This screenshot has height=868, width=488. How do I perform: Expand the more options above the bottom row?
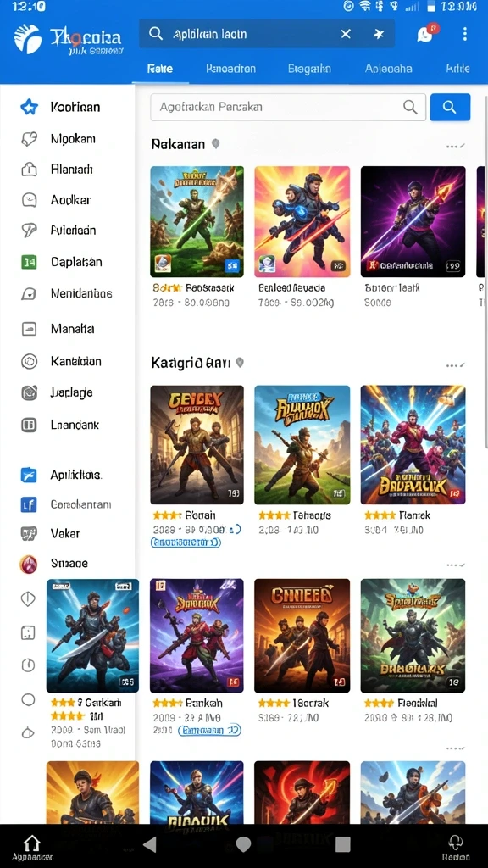455,748
